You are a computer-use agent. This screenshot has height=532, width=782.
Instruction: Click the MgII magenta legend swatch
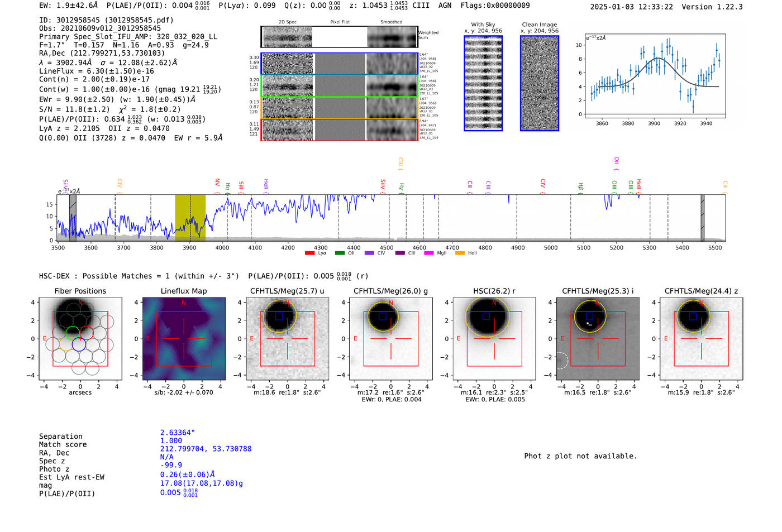coord(429,253)
